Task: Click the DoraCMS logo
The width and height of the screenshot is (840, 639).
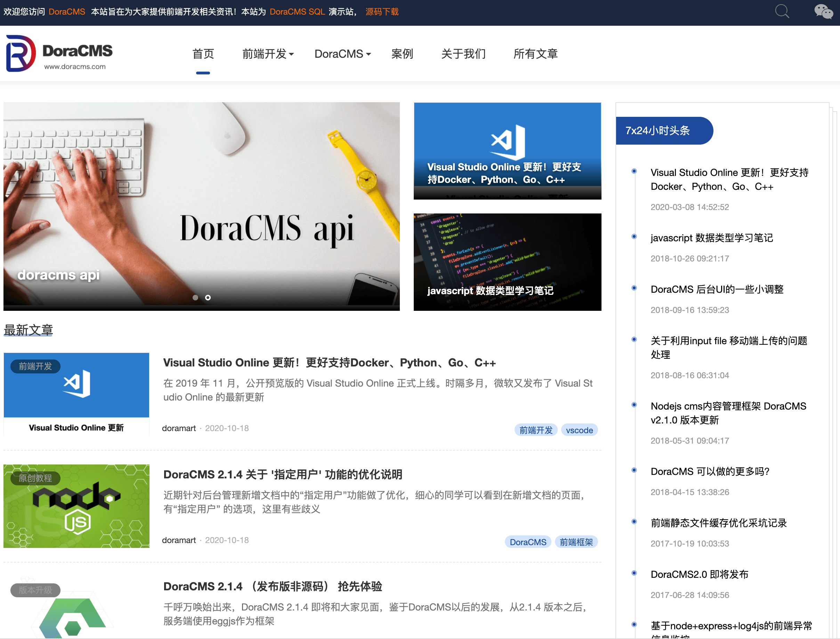Action: [x=59, y=54]
